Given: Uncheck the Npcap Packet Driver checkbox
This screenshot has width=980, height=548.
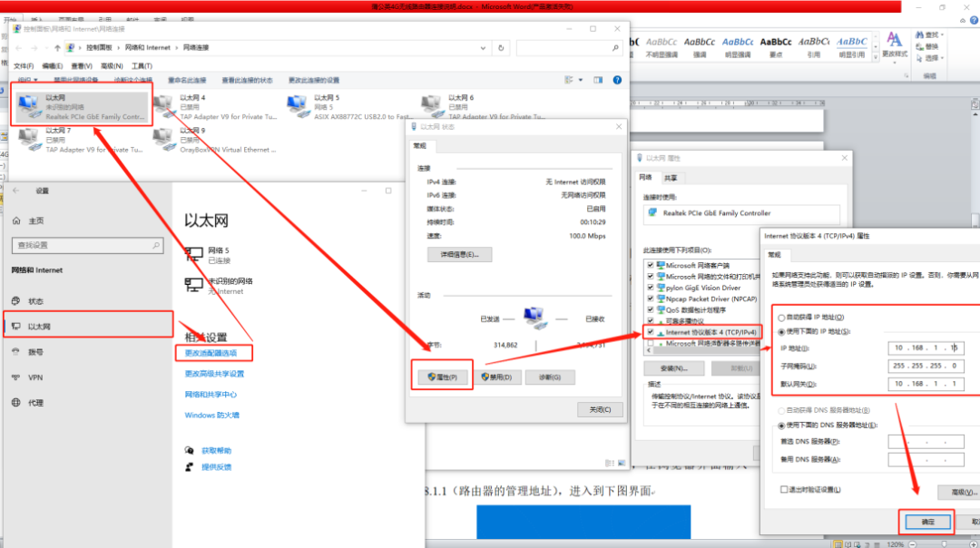Looking at the screenshot, I should click(650, 298).
